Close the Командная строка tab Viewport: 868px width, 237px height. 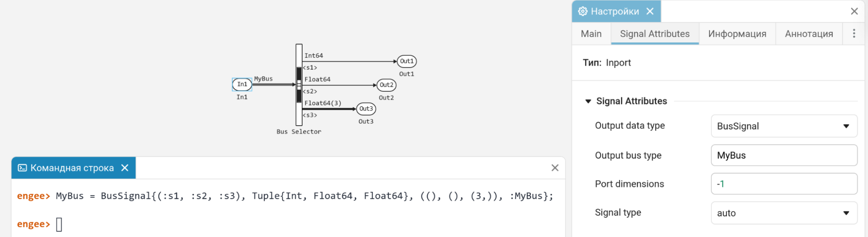coord(125,168)
